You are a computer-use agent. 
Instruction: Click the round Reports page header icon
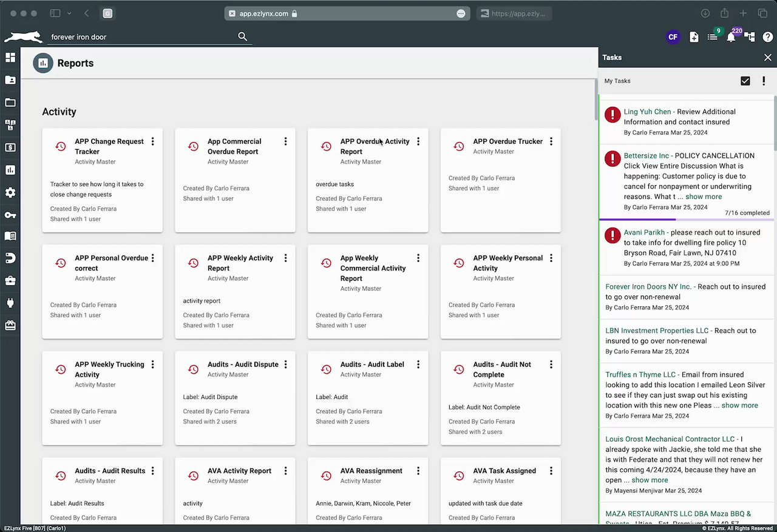[x=43, y=62]
